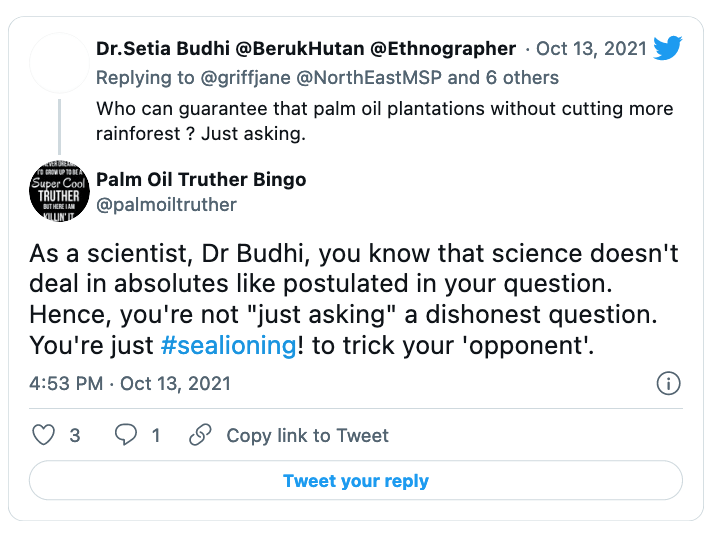Open the info circle icon

pos(668,383)
